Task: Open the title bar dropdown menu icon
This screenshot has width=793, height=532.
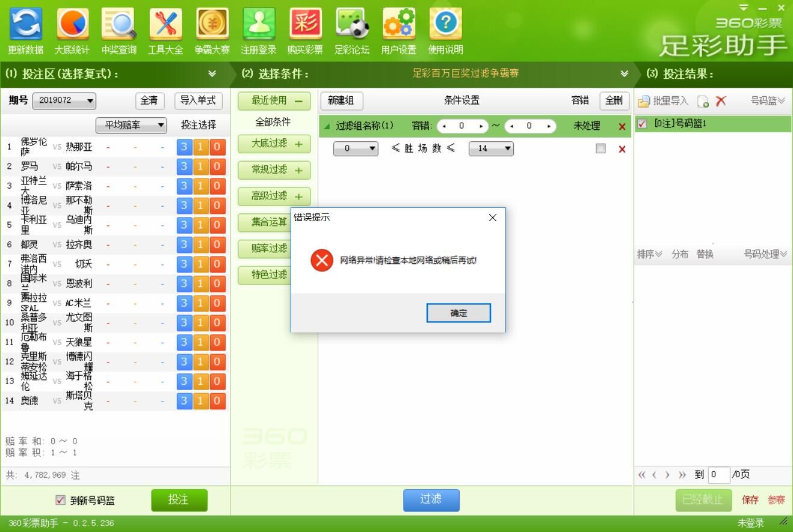Action: click(744, 8)
